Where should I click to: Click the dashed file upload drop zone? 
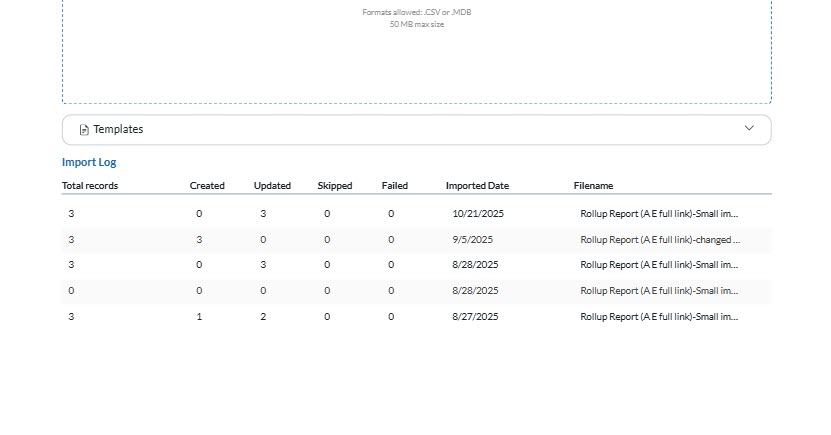point(416,60)
